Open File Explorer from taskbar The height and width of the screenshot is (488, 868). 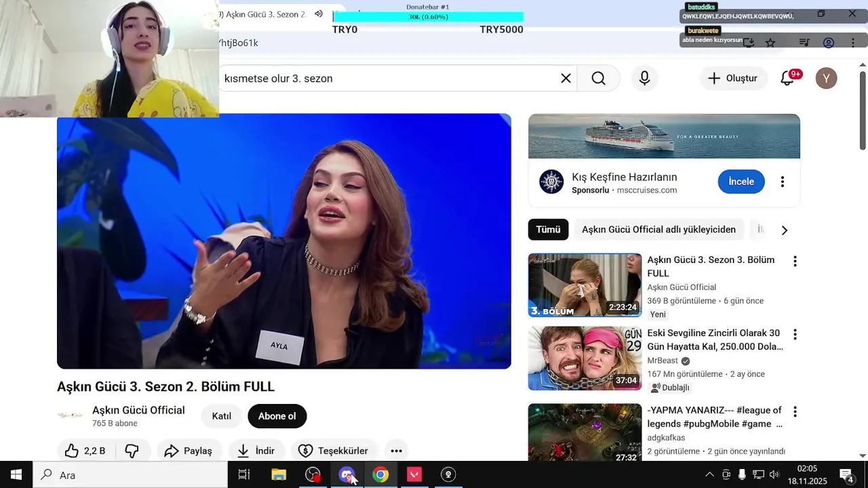click(279, 474)
